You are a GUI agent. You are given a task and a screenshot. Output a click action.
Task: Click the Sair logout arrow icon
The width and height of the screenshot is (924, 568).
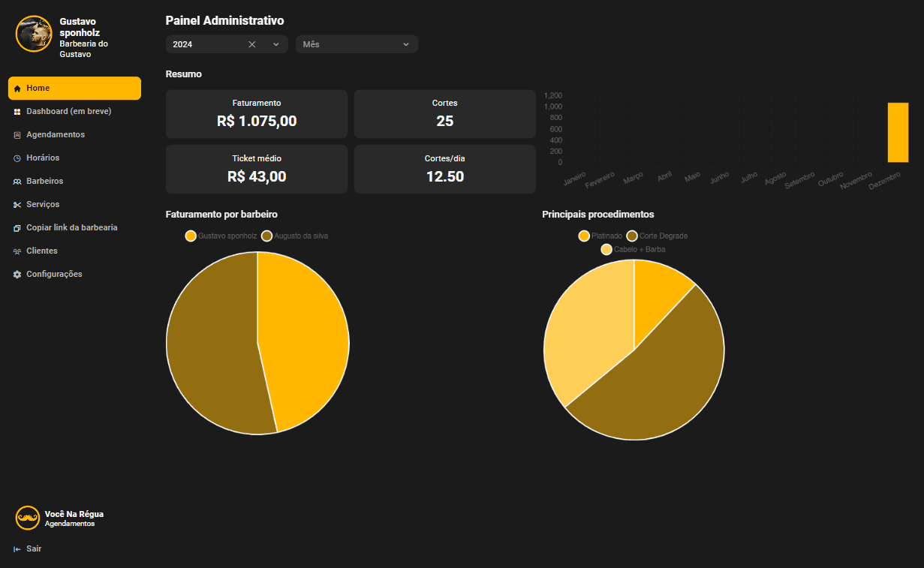17,549
